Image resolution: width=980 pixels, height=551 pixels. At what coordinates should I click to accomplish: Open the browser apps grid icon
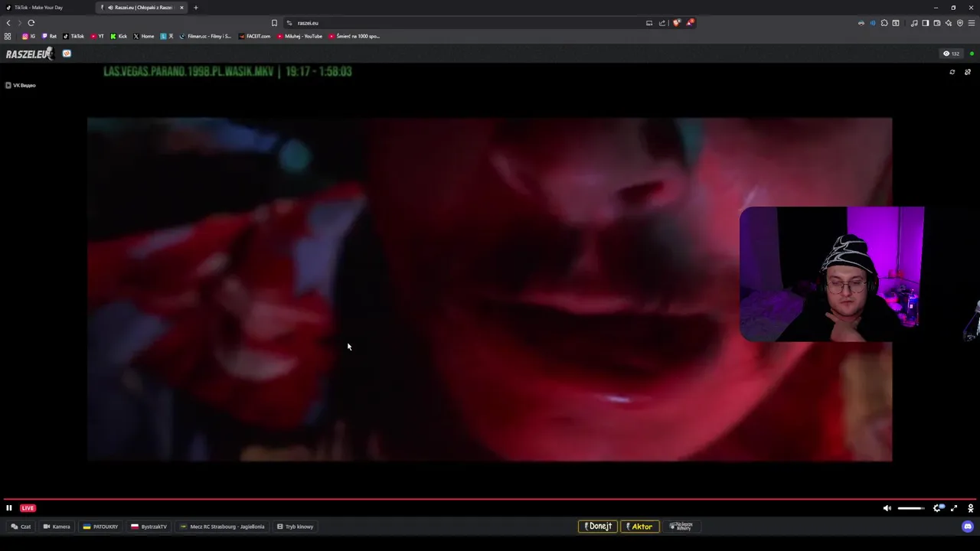8,36
